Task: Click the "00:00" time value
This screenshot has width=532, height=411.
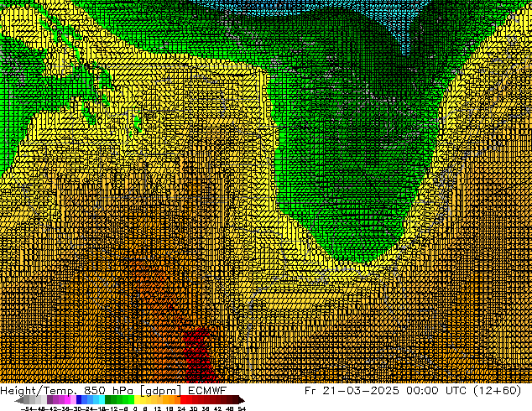Action: tap(422, 391)
